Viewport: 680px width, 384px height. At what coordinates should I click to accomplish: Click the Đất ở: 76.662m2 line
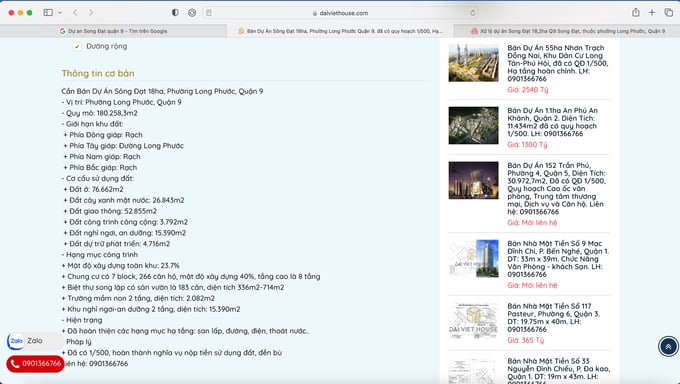(93, 189)
